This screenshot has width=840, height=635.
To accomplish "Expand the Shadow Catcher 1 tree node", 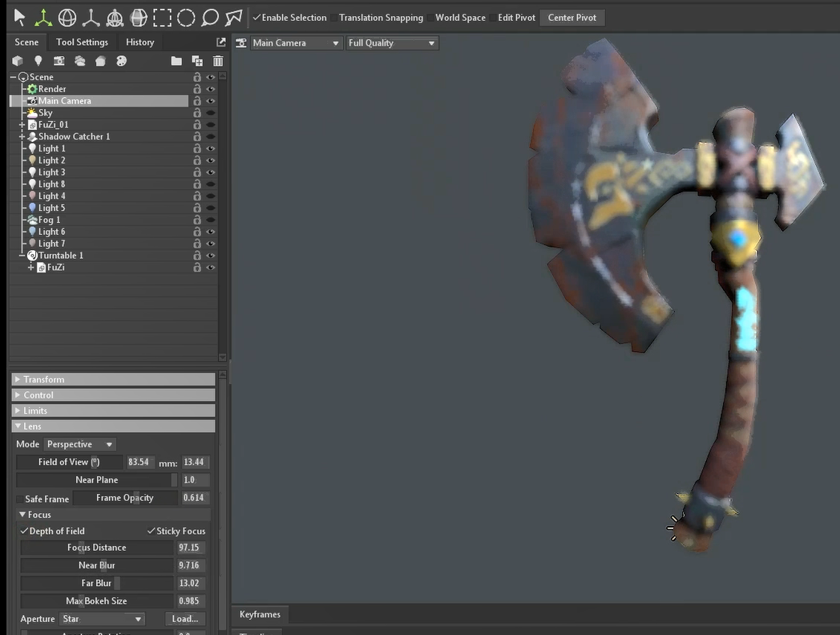I will pyautogui.click(x=22, y=136).
